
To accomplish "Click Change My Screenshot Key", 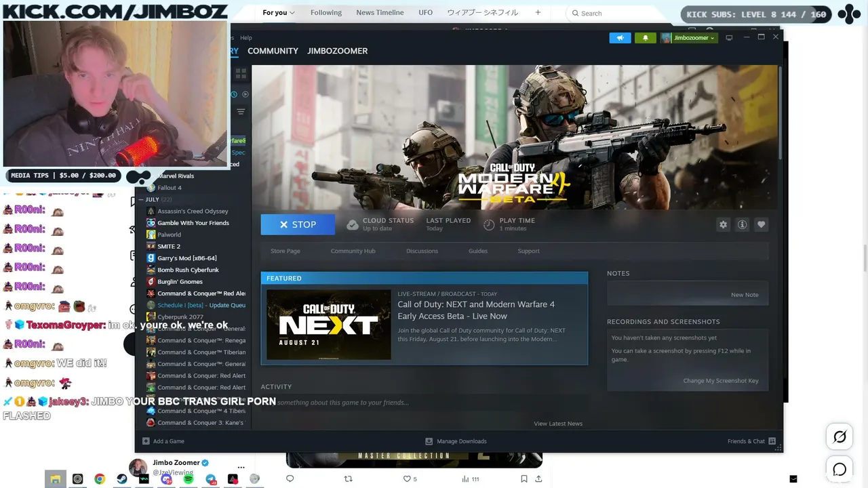I will (x=721, y=381).
